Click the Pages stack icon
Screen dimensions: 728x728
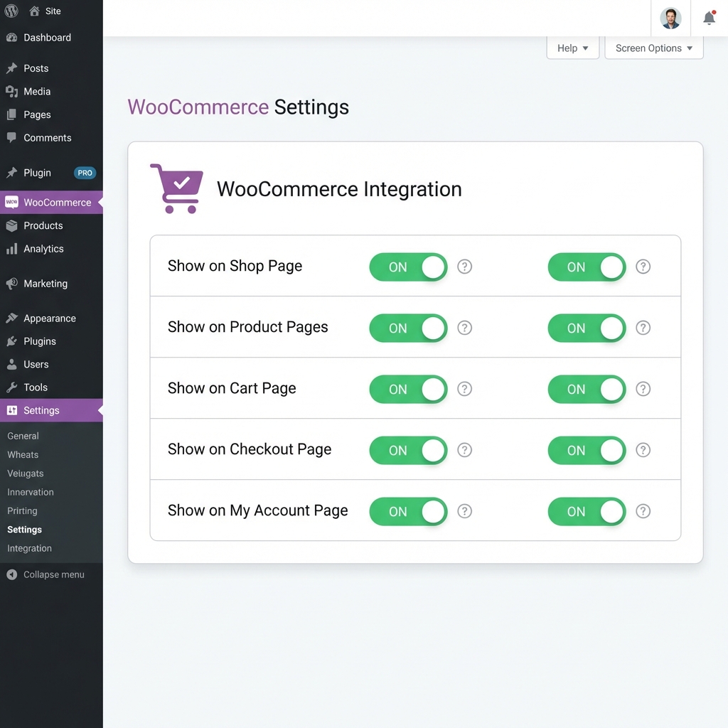point(11,114)
